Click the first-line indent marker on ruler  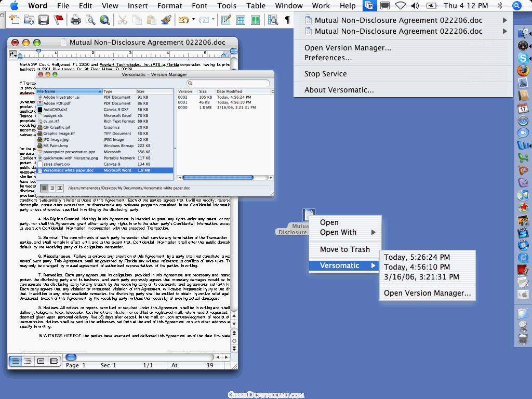pos(38,51)
